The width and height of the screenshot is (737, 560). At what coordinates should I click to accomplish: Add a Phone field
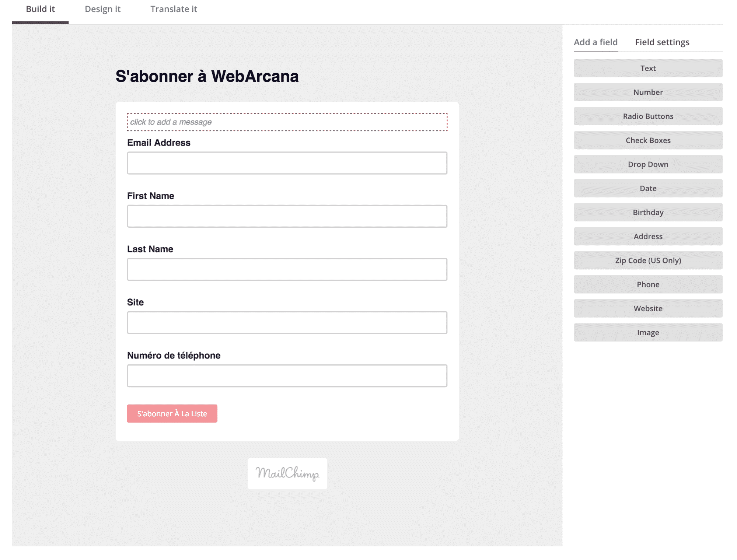pyautogui.click(x=648, y=284)
